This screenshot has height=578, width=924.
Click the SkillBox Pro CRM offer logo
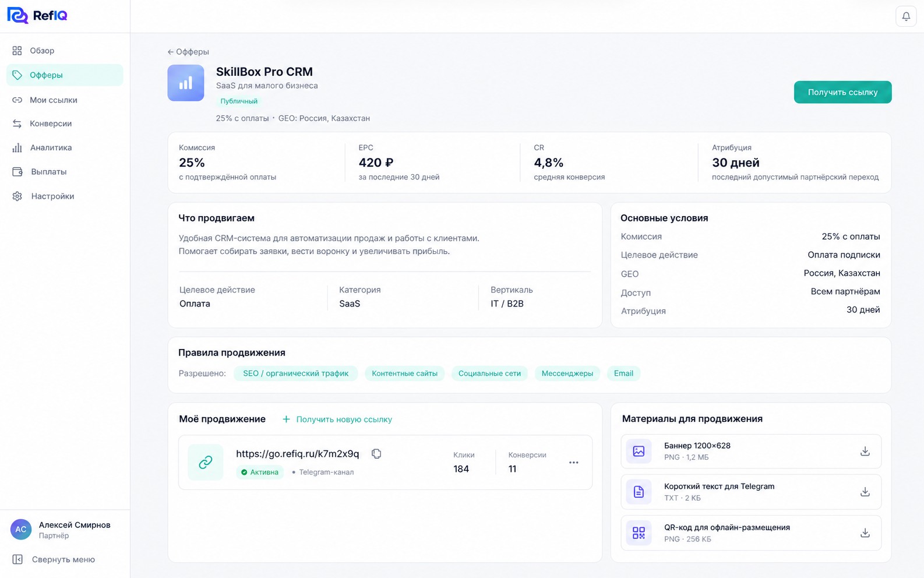coord(186,83)
